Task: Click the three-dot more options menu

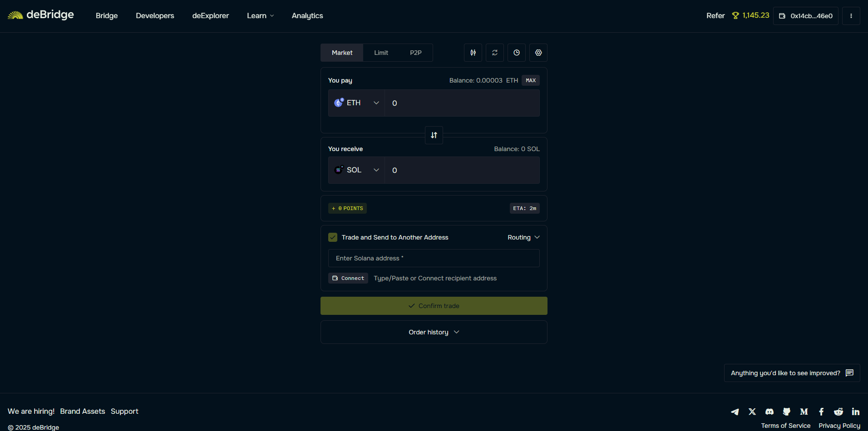Action: point(851,16)
